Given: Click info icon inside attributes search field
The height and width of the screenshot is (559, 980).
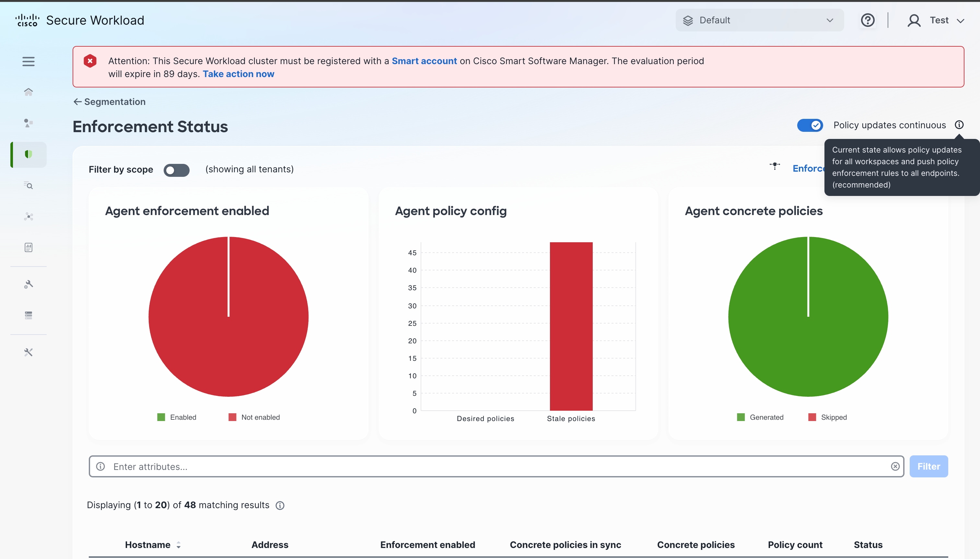Looking at the screenshot, I should (x=101, y=466).
